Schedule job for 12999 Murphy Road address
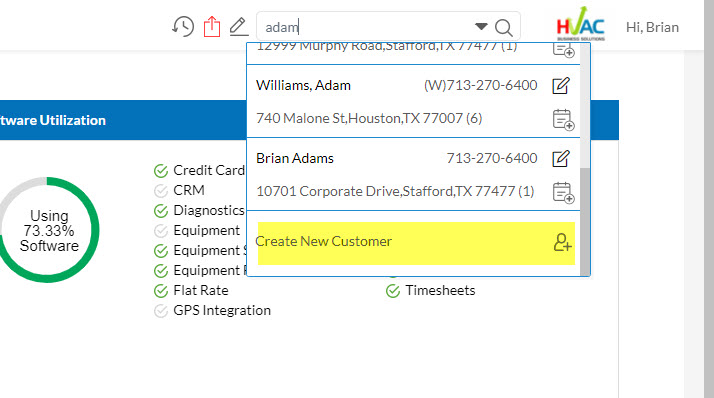 [x=563, y=50]
